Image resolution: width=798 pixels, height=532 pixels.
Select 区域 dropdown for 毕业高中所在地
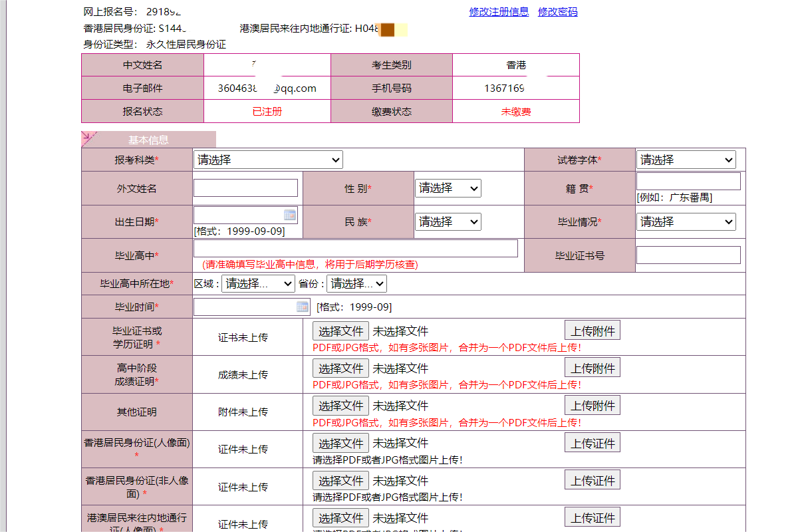pos(258,284)
